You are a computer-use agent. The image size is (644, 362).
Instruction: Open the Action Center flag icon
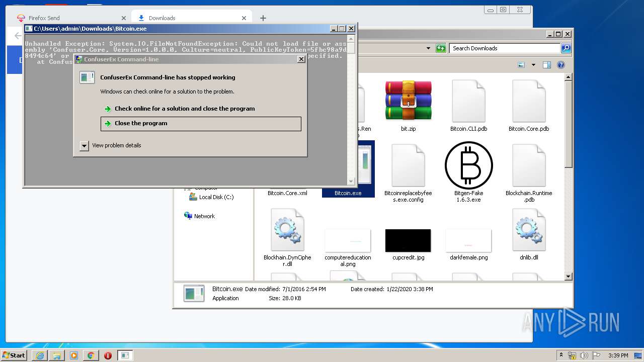[x=596, y=355]
